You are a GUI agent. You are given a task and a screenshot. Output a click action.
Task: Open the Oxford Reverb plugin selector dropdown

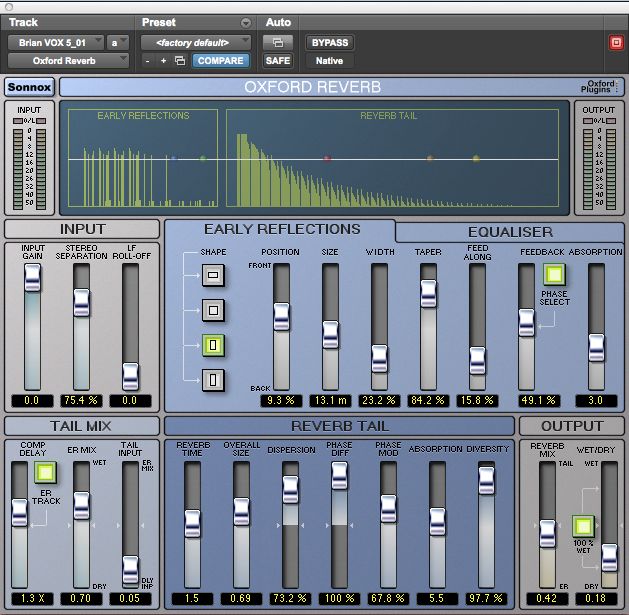pyautogui.click(x=69, y=61)
